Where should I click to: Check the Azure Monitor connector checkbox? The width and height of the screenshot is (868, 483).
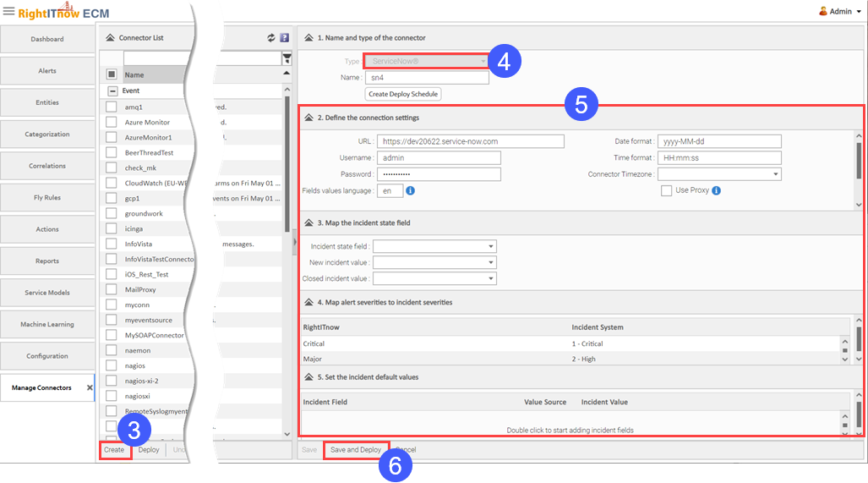[x=112, y=122]
